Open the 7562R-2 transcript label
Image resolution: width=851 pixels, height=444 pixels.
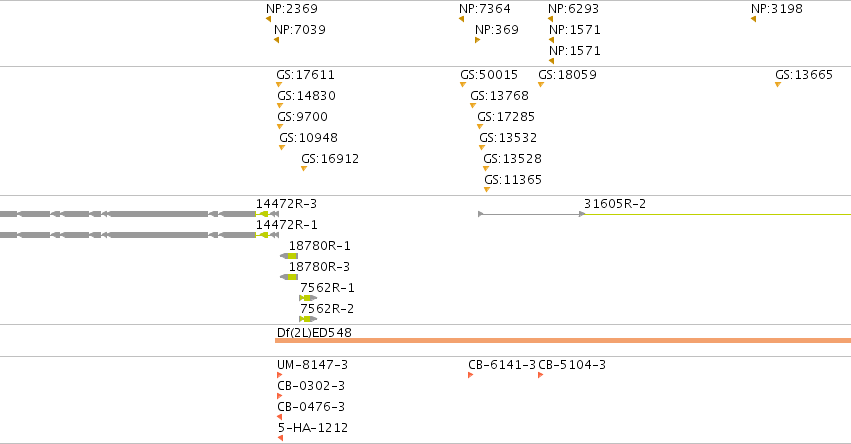tap(327, 309)
